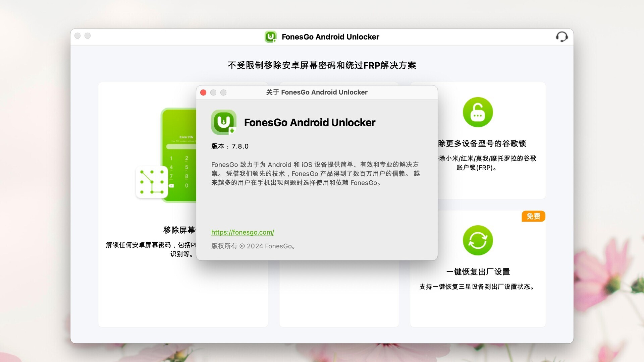Open the green unlock Google lock icon
This screenshot has width=644, height=362.
[x=478, y=112]
